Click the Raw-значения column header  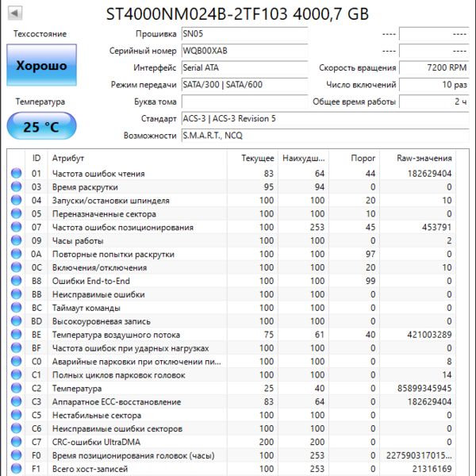pos(417,158)
